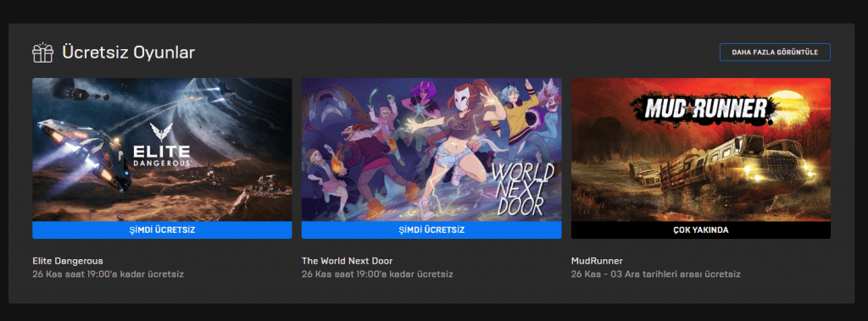Click the gift box icon beside Ücretsiz Oyunlar
Screen dimensions: 868x321
[42, 53]
